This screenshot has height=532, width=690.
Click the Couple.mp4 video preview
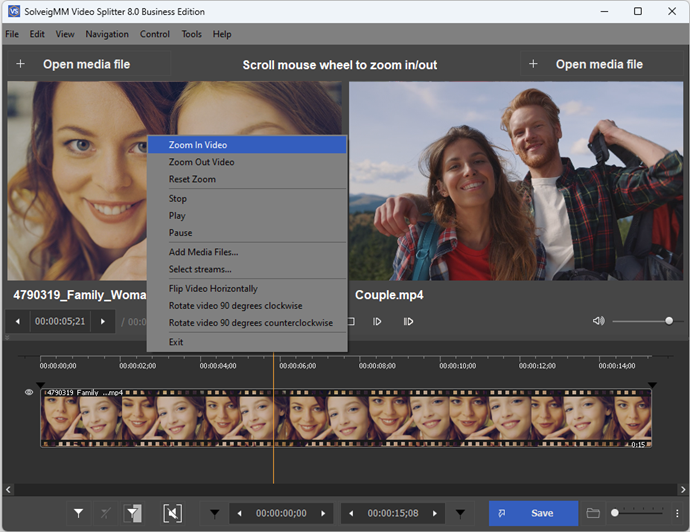(x=516, y=181)
